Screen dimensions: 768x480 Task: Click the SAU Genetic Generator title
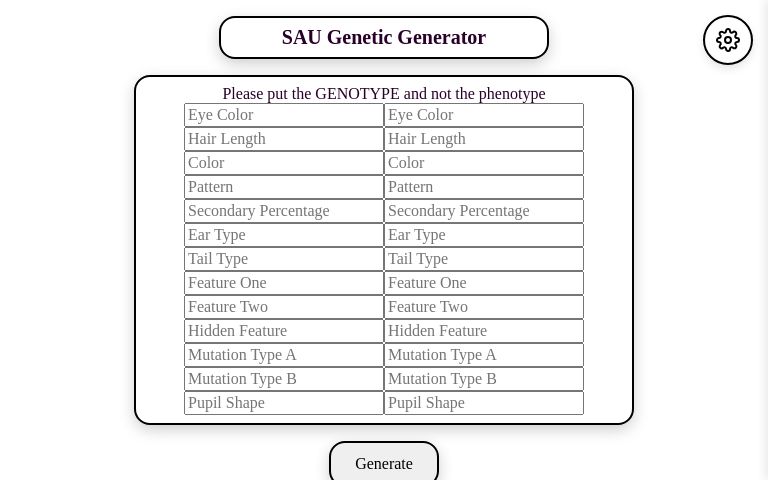(x=384, y=38)
